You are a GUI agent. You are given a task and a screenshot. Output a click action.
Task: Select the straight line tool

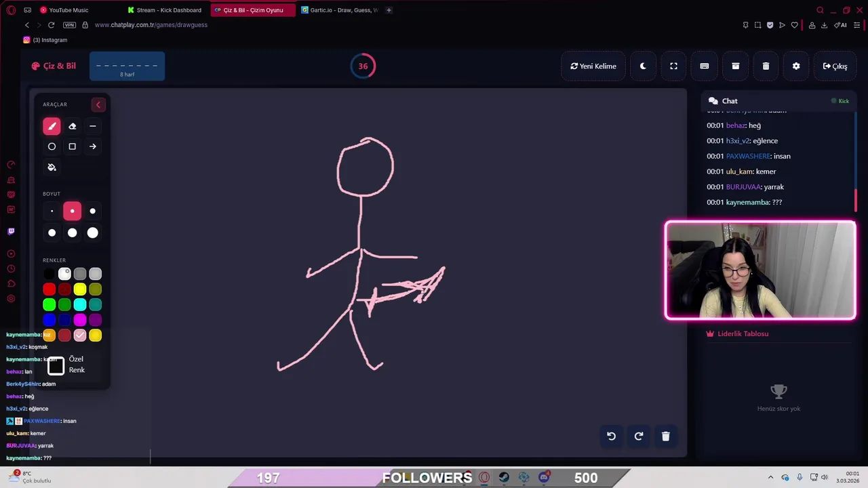click(93, 126)
